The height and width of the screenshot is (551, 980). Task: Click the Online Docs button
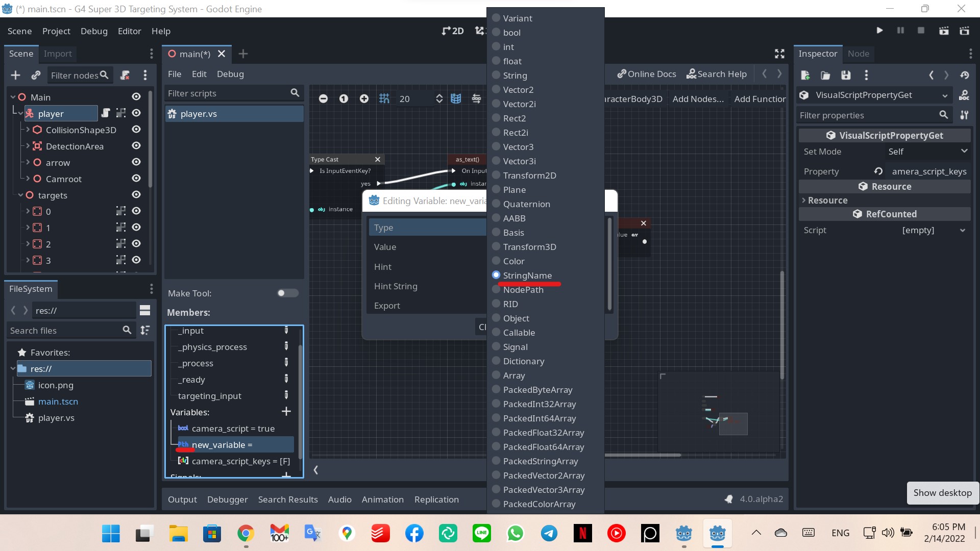[x=646, y=73]
